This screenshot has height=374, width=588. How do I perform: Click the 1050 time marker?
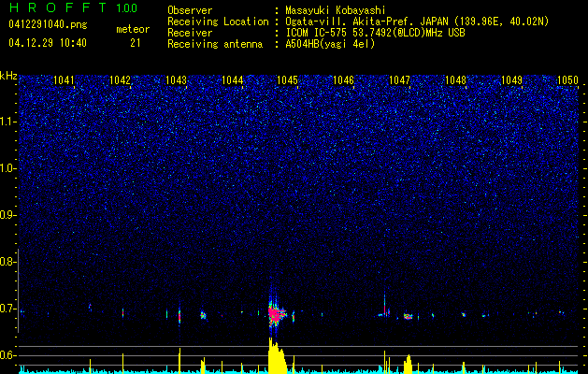click(567, 80)
